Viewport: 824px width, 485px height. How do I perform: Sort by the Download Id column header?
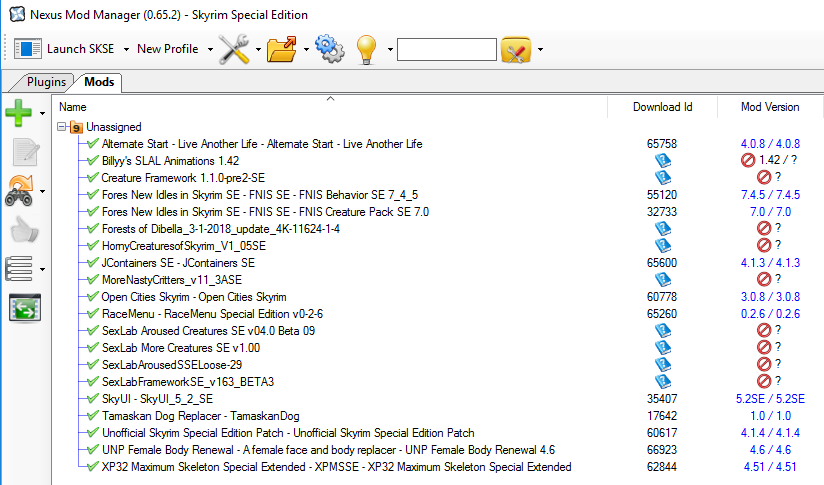pyautogui.click(x=662, y=107)
